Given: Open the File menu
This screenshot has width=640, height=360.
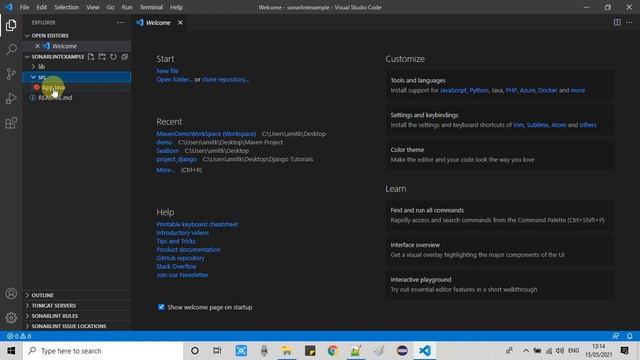Looking at the screenshot, I should [24, 7].
